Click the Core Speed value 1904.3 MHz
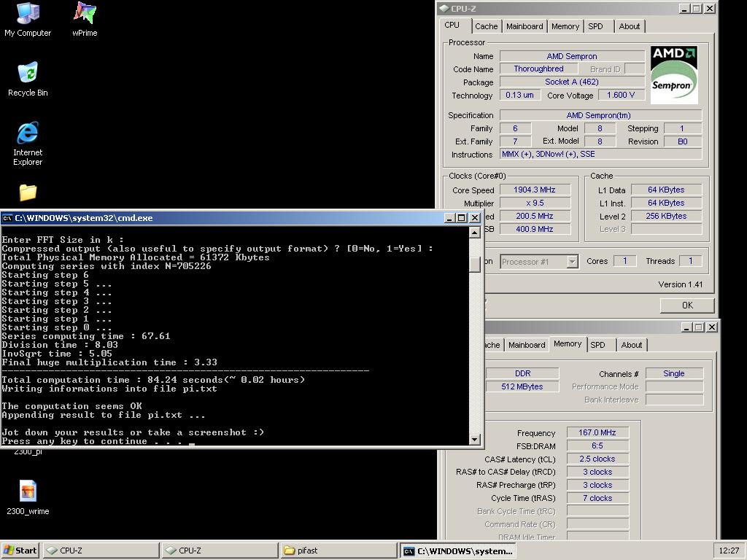This screenshot has width=747, height=560. pyautogui.click(x=535, y=190)
